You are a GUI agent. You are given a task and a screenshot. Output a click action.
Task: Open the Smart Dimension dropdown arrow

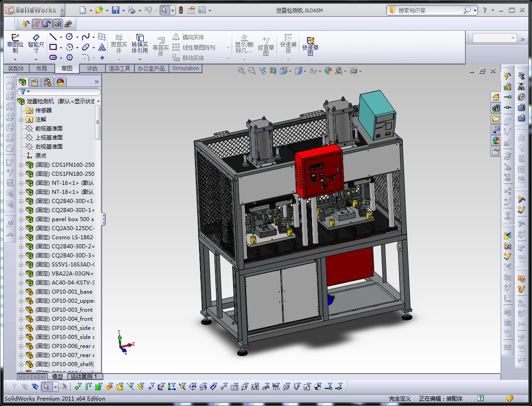36,59
